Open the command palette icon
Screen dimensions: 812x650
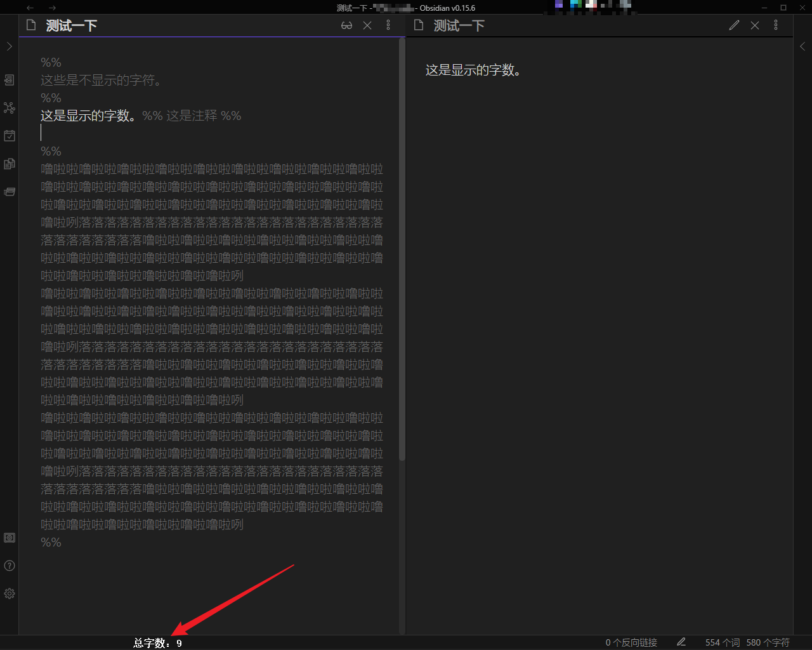point(10,192)
